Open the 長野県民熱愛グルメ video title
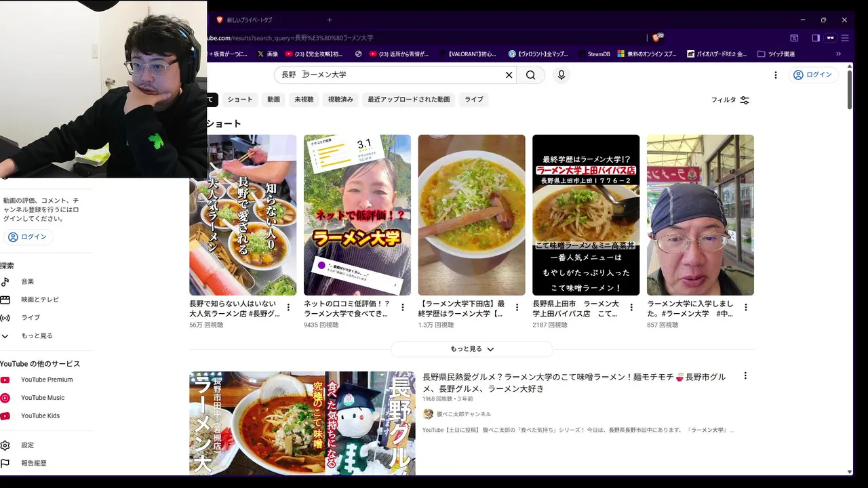 574,383
